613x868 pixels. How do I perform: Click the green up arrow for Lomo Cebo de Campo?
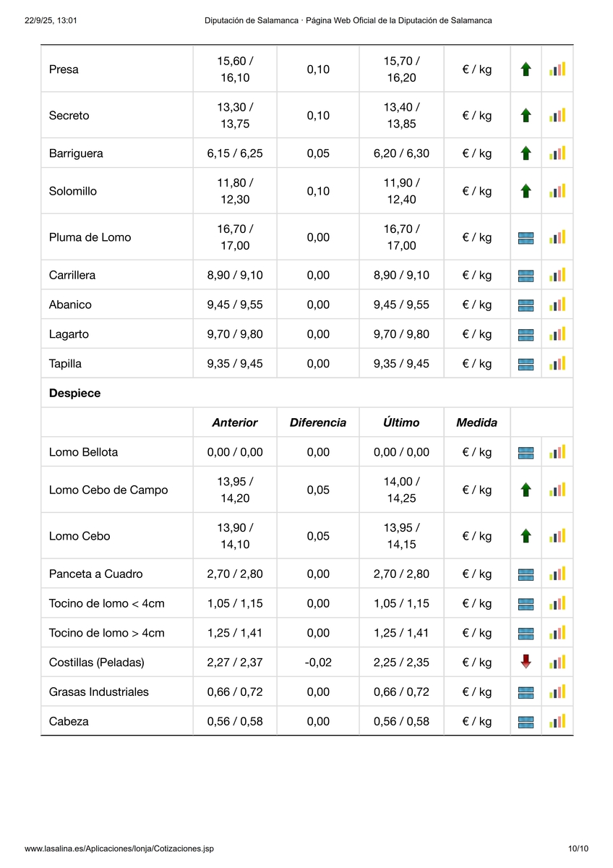point(526,490)
